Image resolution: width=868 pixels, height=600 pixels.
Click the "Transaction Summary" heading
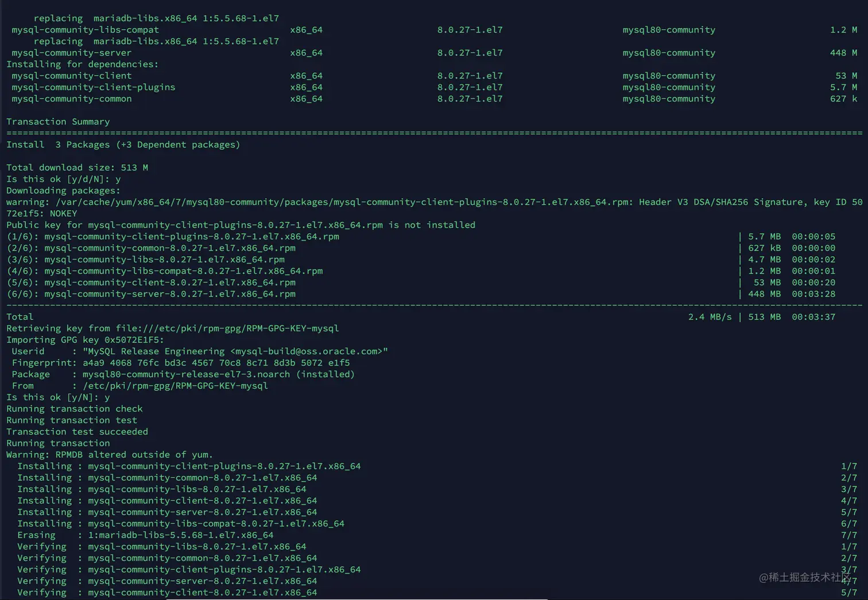pos(58,122)
